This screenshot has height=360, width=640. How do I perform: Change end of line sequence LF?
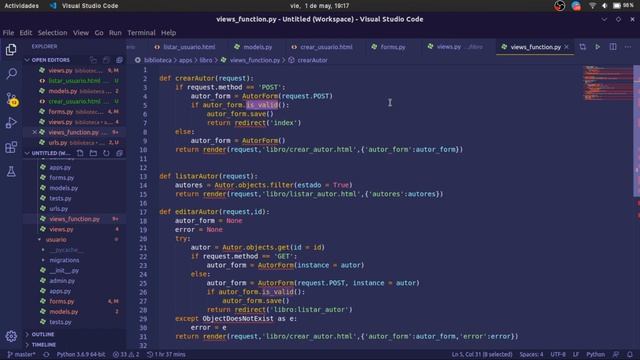click(x=576, y=354)
